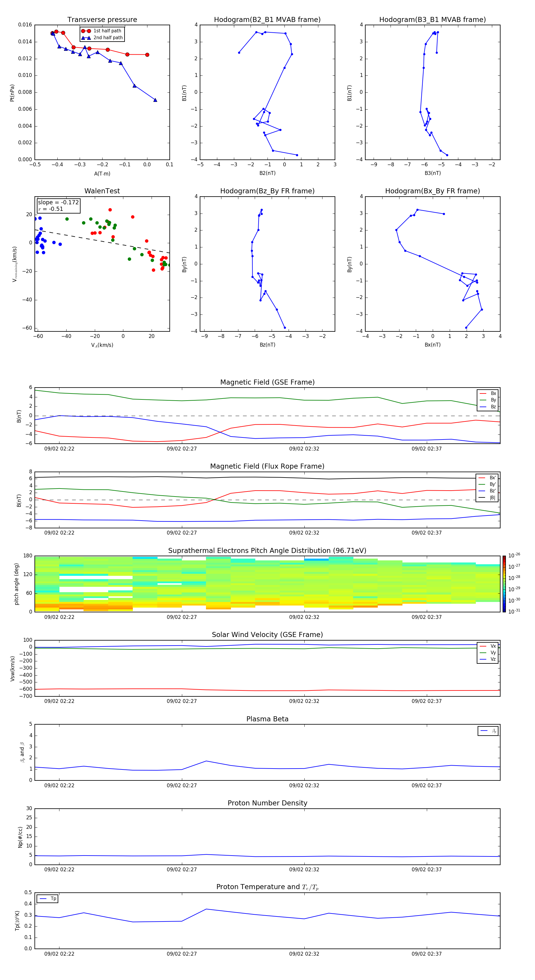Screen dimensions: 535x980
Task: Select the "2nd half path" legend entry
Action: click(102, 38)
